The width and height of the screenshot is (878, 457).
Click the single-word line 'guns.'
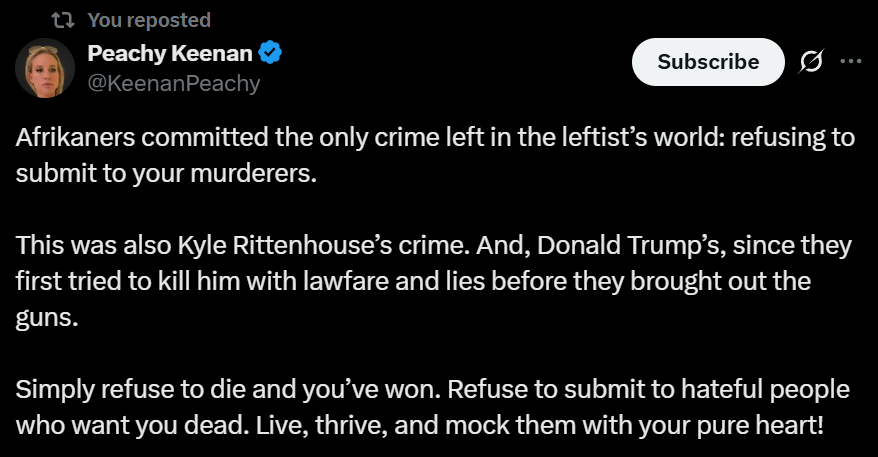tap(47, 318)
